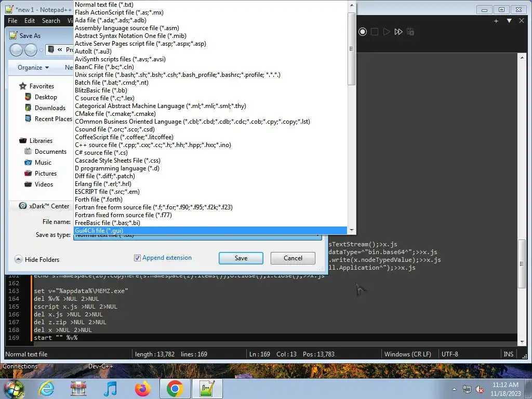
Task: Choose C# source file (*.cs)
Action: point(210,153)
